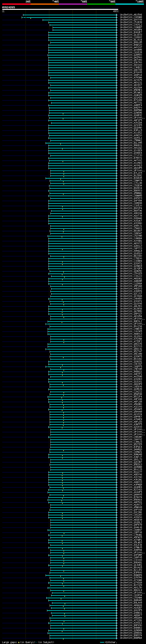Select label UniRef100_Q0VRM5
The image size is (146, 644).
[x=131, y=50]
